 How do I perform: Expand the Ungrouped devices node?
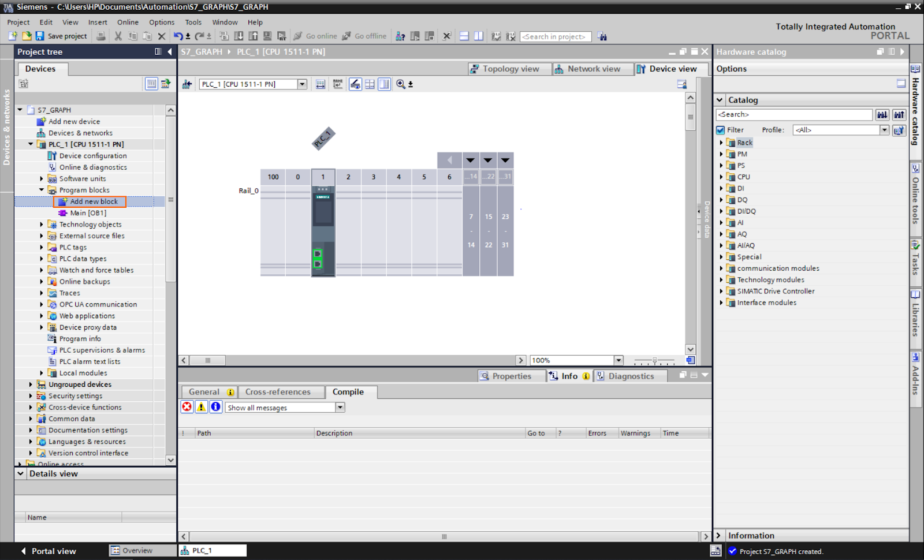[x=31, y=384]
